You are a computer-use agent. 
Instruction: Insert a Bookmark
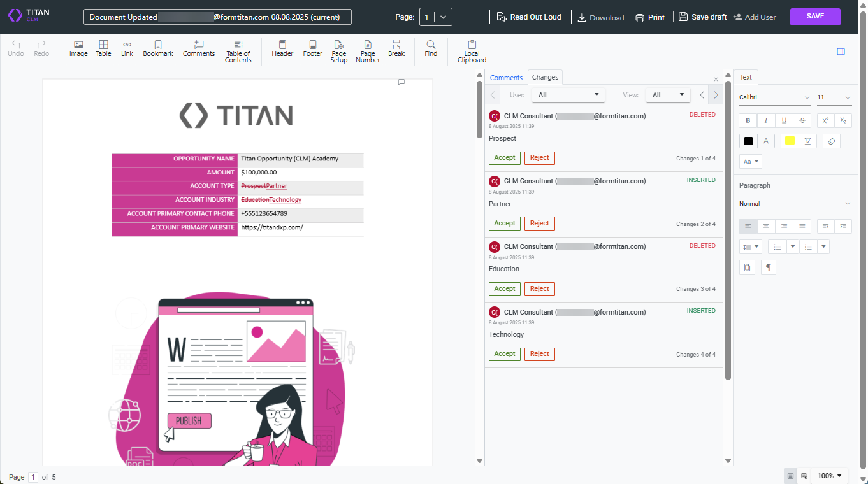(157, 49)
